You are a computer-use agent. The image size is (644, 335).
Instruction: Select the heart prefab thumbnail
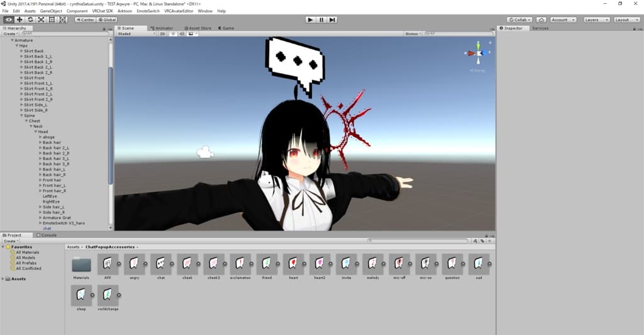pos(293,263)
